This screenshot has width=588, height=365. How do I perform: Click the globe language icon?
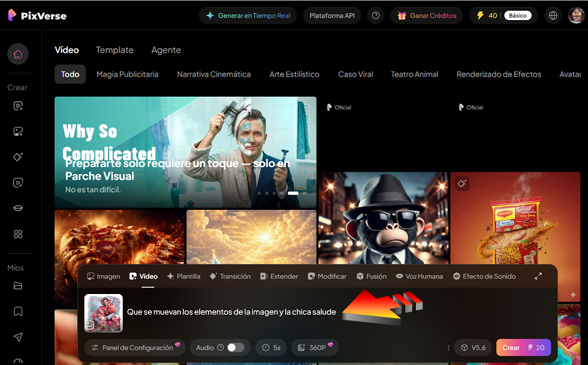pyautogui.click(x=553, y=16)
